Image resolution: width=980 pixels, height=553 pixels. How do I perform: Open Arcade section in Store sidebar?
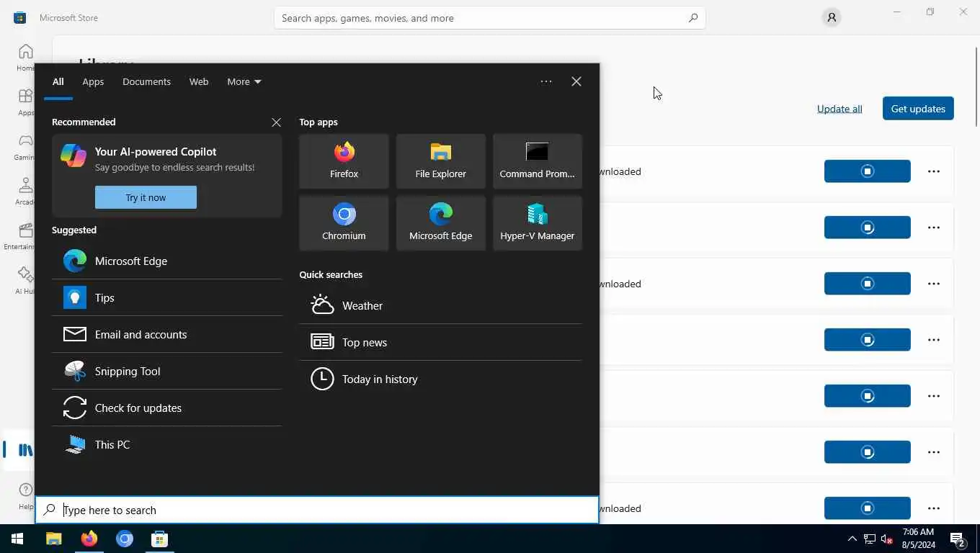click(x=25, y=192)
